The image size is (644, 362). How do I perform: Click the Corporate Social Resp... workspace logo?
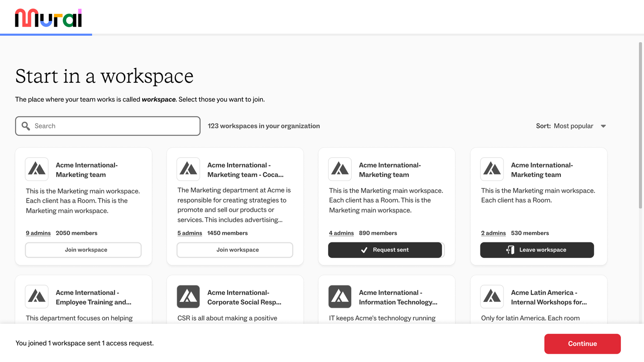tap(188, 297)
